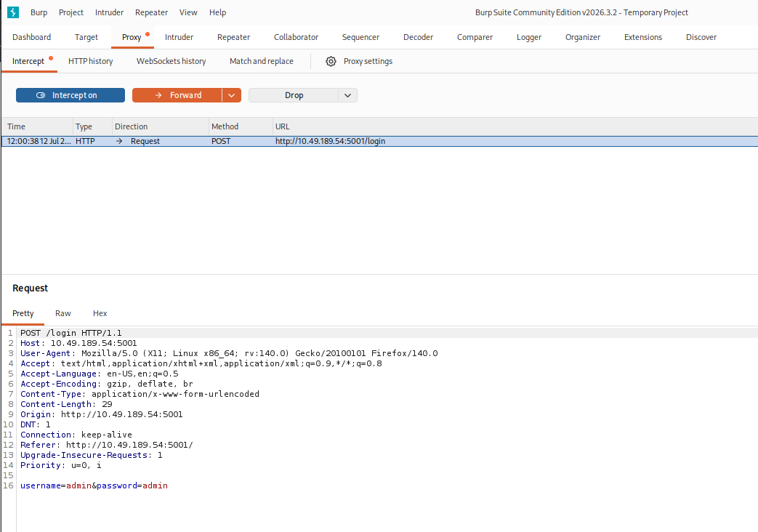Switch to the Discover tab

point(701,37)
